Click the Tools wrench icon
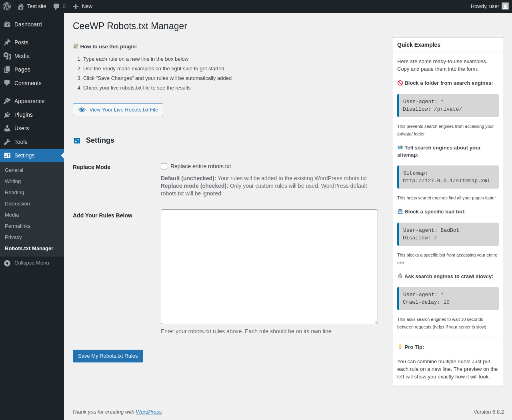Image resolution: width=512 pixels, height=420 pixels. [x=7, y=142]
